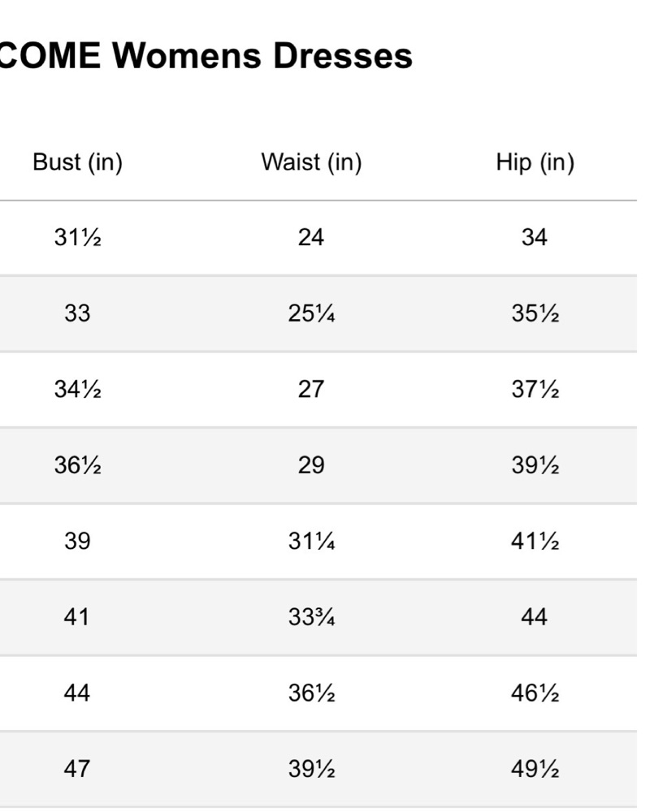Click the Waist (in) column header

(311, 162)
